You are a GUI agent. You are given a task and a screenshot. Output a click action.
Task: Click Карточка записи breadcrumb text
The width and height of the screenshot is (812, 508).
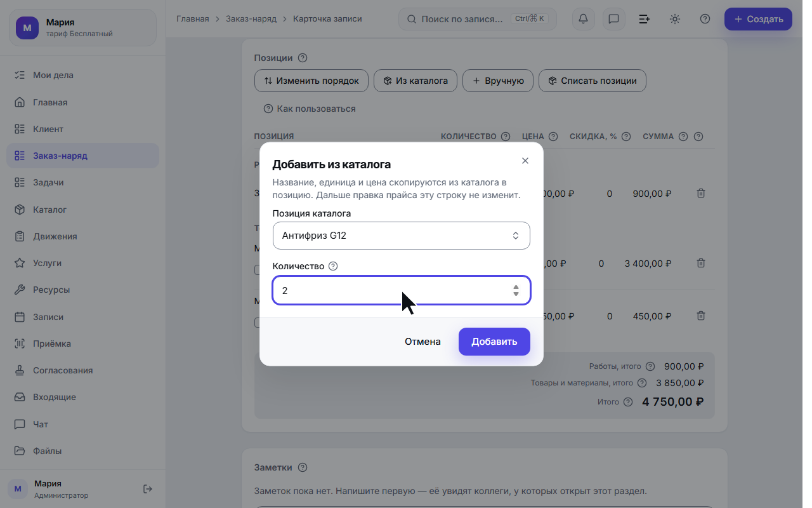327,19
